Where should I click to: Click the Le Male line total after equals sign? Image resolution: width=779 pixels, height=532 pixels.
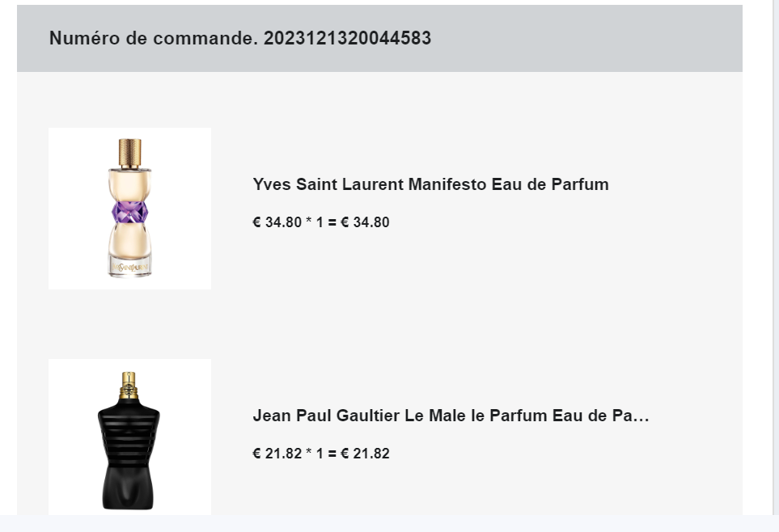click(x=365, y=454)
